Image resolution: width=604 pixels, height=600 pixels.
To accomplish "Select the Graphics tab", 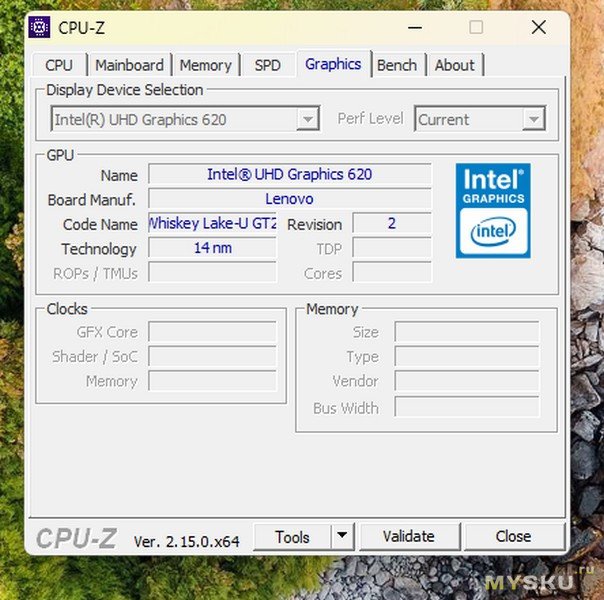I will tap(333, 64).
